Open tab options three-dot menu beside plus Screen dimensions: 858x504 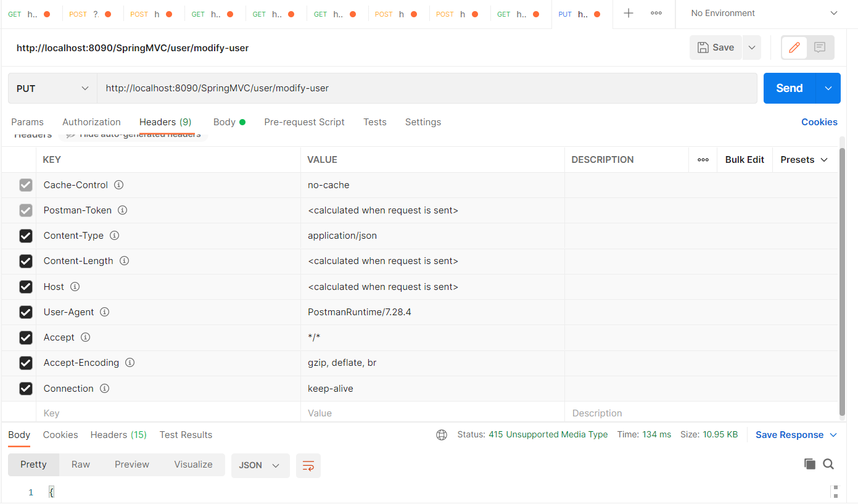[656, 13]
